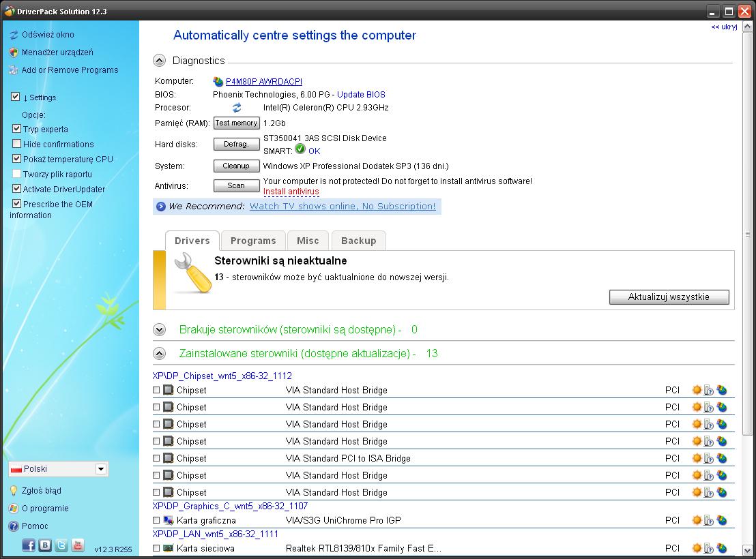The image size is (756, 559).
Task: Open XP\DP_Chipset_wnt5_x86-32_1112 link
Action: point(222,376)
